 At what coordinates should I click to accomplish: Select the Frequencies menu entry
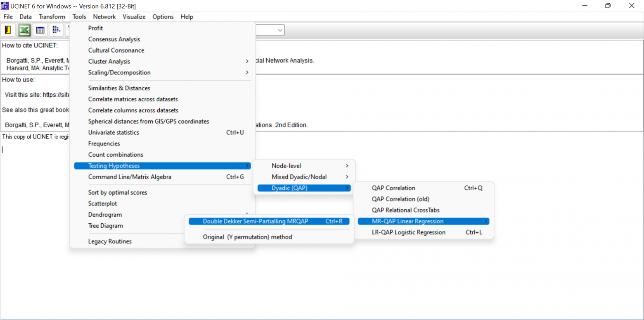163,144
